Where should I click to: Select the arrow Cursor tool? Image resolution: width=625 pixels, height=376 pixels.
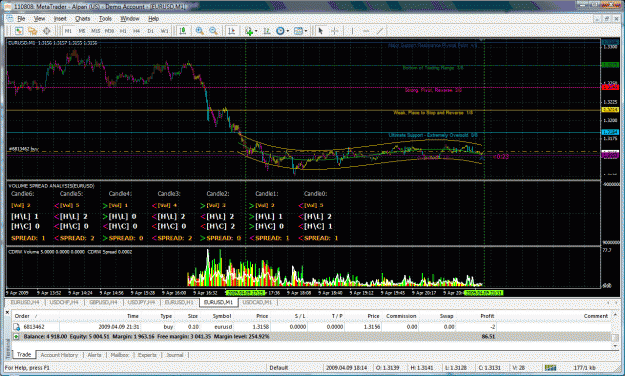320,31
